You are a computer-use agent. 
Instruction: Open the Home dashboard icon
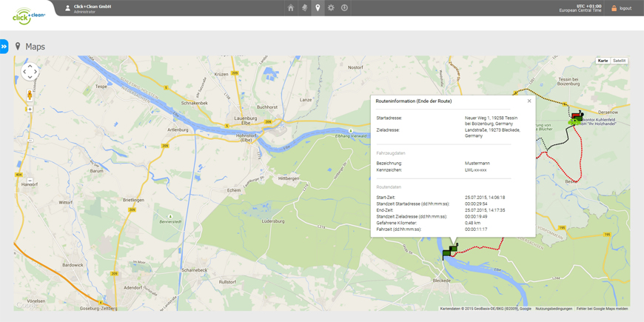[291, 8]
